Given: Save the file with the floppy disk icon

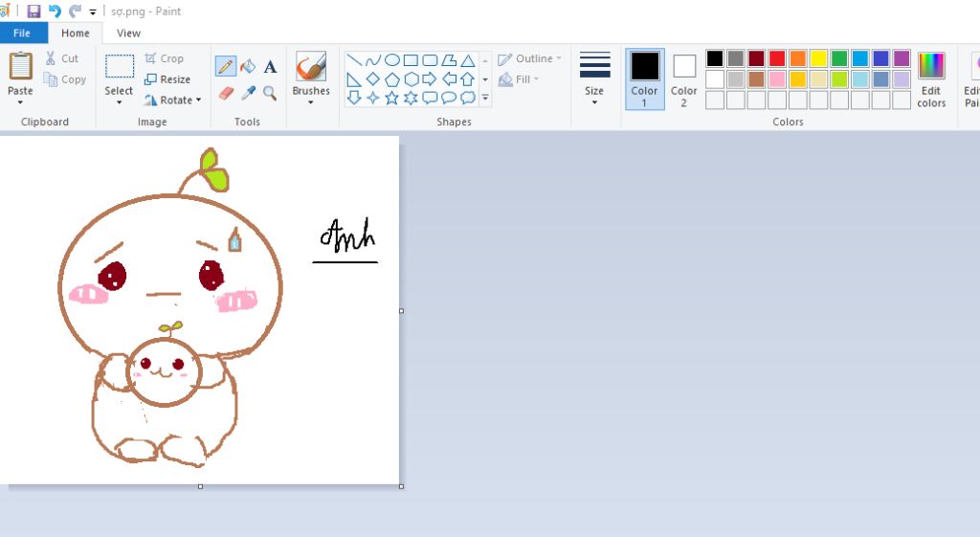Looking at the screenshot, I should coord(33,11).
